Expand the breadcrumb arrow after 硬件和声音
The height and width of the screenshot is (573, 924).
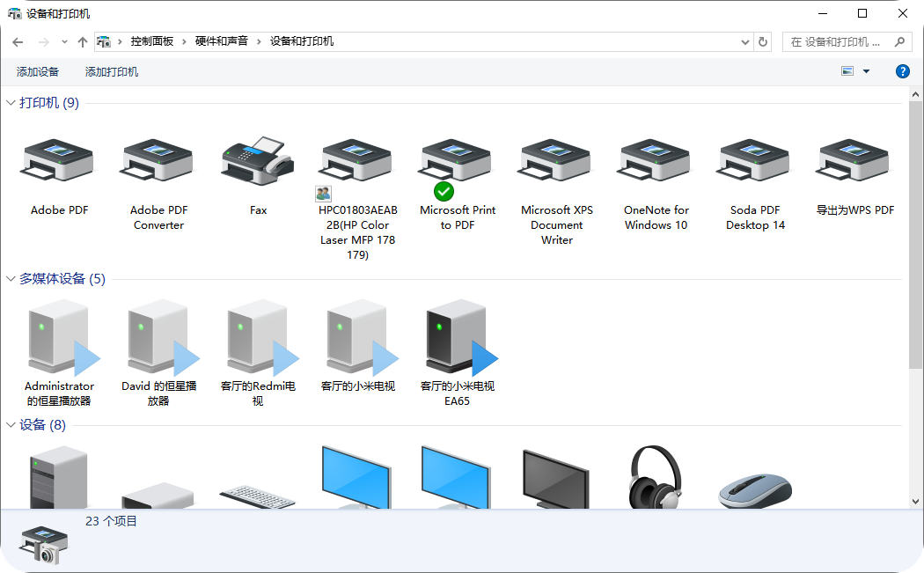(259, 41)
